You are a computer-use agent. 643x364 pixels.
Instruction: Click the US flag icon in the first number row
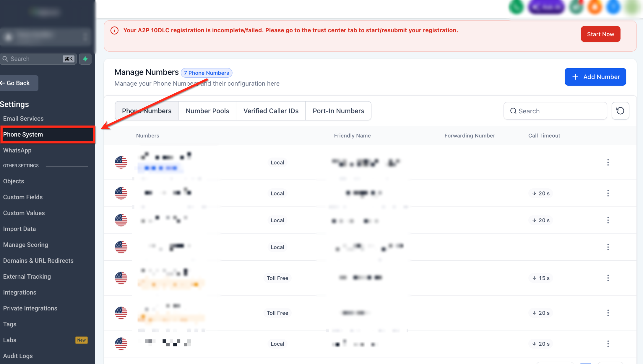[121, 162]
